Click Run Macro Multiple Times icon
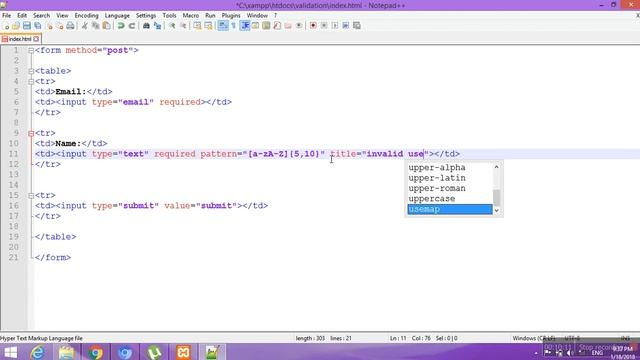Viewport: 640px width, 360px height. 346,26
